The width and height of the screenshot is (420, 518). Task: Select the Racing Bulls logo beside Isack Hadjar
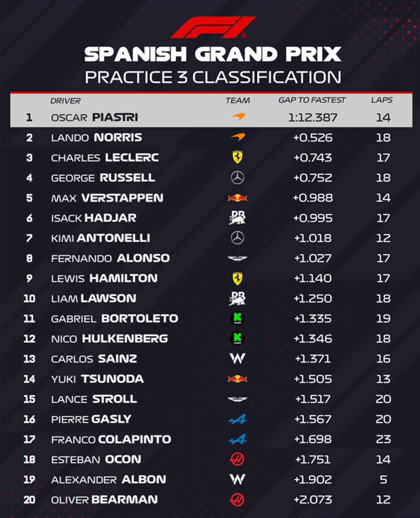pos(237,218)
